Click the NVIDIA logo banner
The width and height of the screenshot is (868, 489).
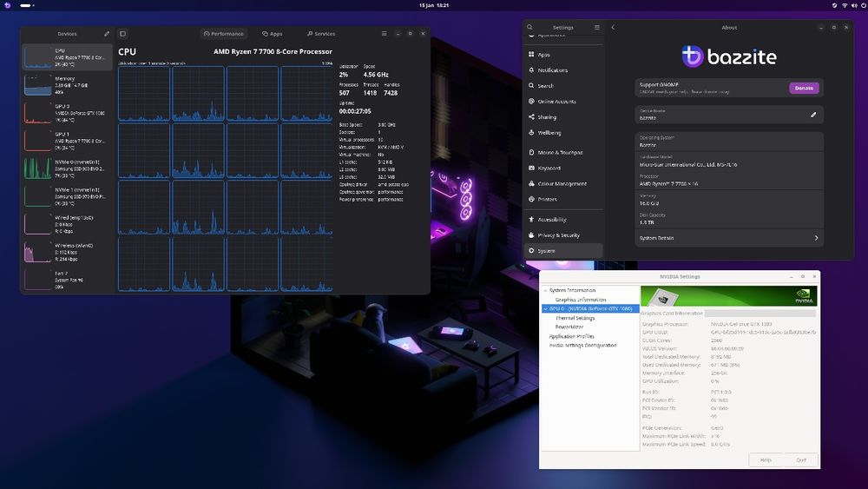[728, 295]
